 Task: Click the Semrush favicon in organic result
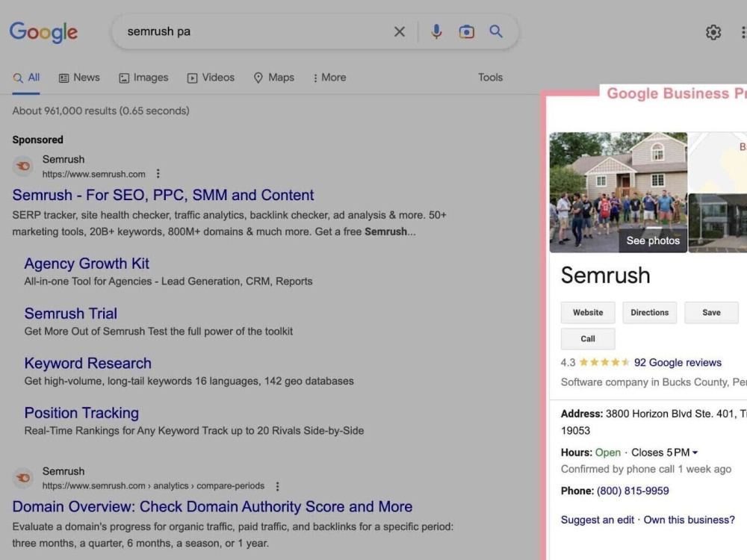22,478
